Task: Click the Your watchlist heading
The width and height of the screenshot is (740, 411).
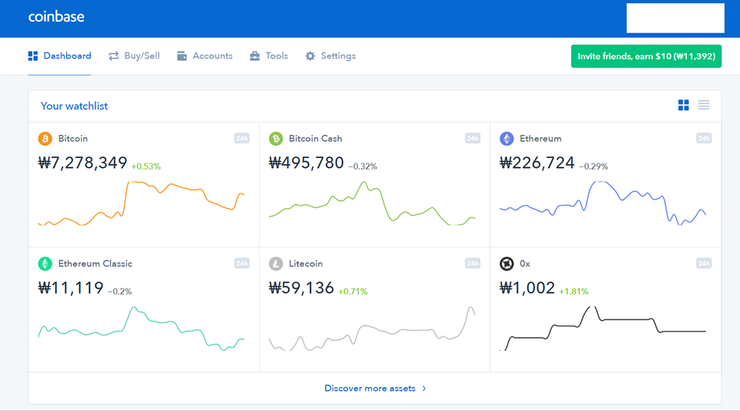Action: (74, 106)
